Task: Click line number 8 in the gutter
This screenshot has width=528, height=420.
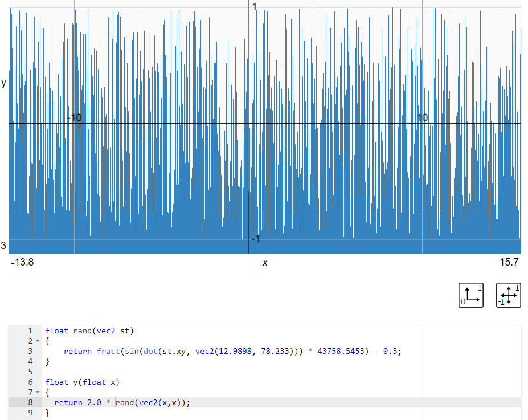Action: coord(30,402)
